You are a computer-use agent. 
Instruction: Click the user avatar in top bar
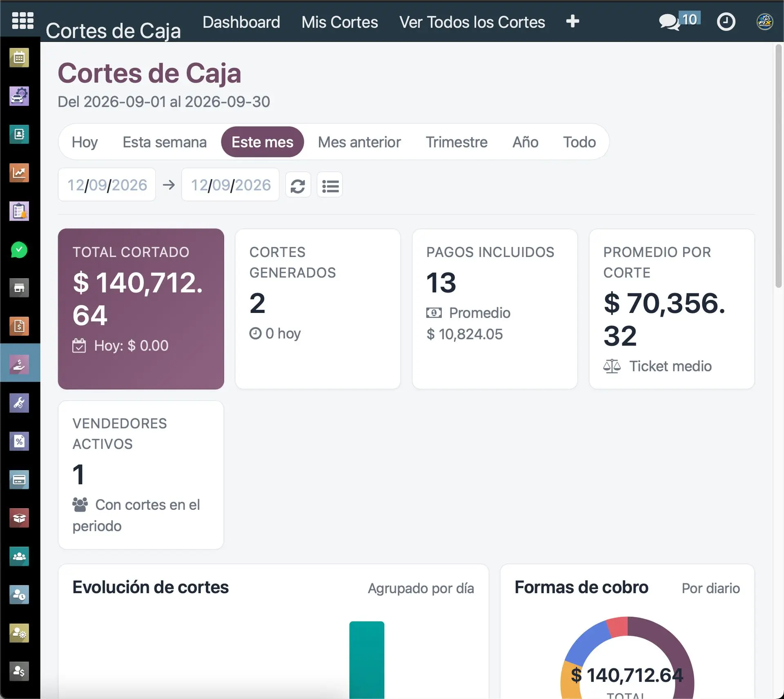(x=764, y=22)
